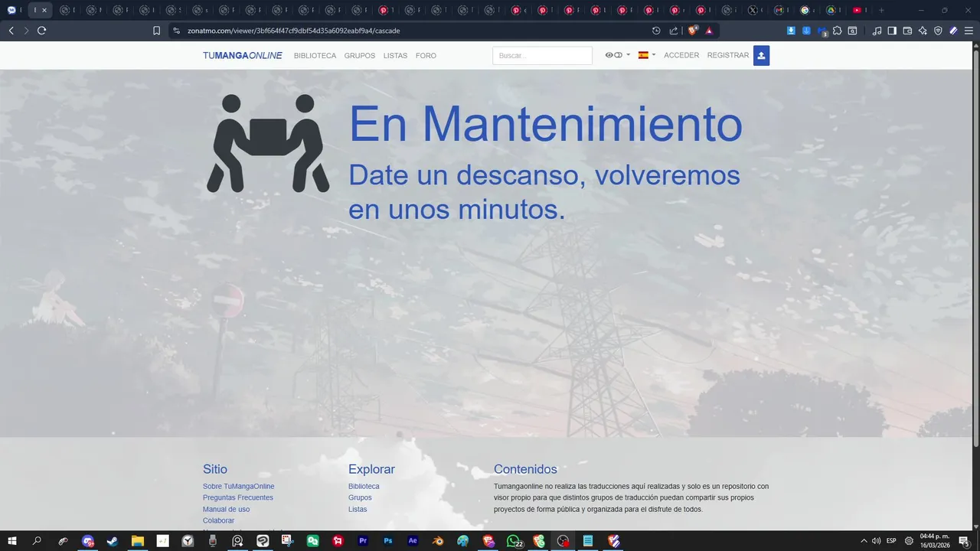Click REGISTRAR to sign up

click(x=728, y=55)
